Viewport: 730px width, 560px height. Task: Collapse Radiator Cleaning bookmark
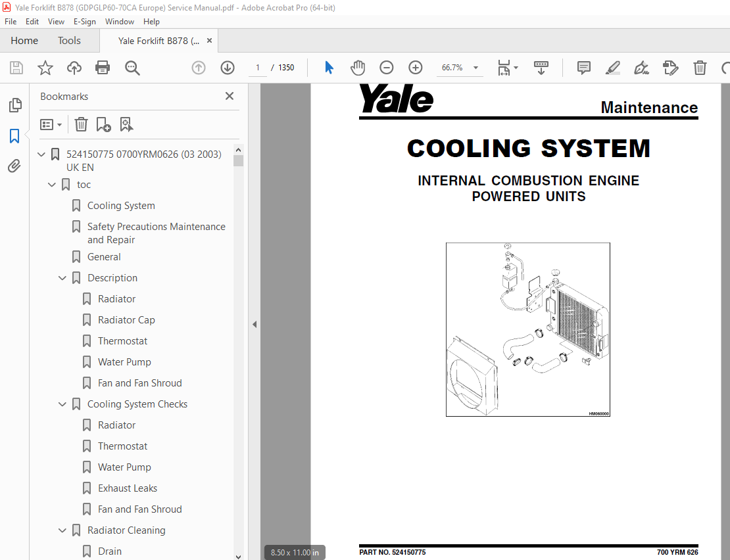pos(62,530)
